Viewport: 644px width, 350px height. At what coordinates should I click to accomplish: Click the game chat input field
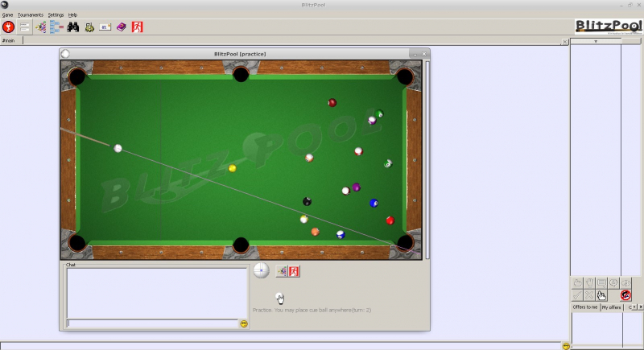pyautogui.click(x=152, y=323)
